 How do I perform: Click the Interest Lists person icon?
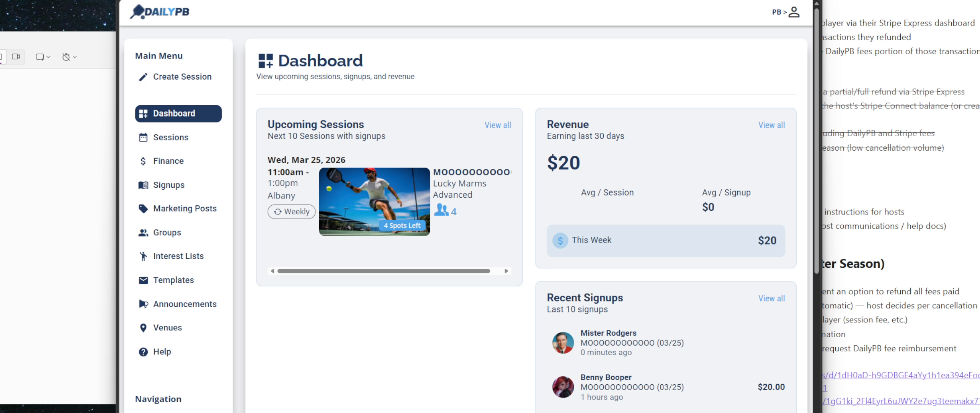143,256
